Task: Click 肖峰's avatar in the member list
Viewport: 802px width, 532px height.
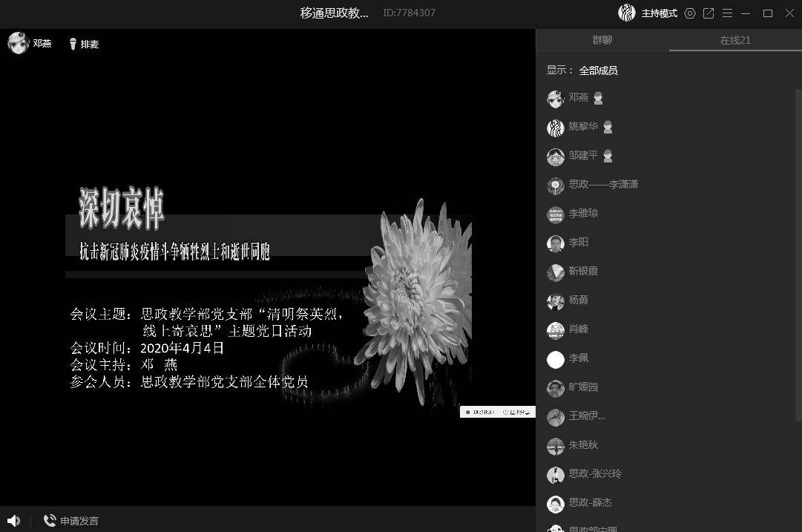Action: (x=556, y=330)
